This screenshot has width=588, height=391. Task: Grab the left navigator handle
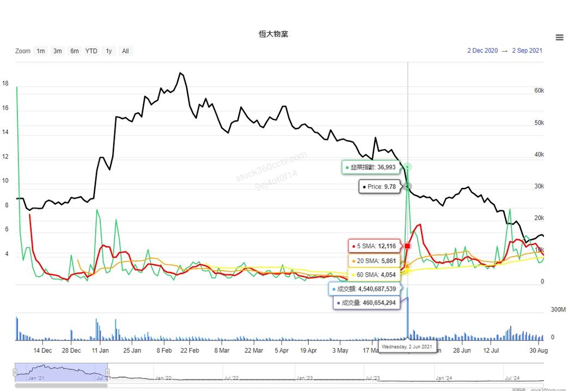tap(15, 372)
